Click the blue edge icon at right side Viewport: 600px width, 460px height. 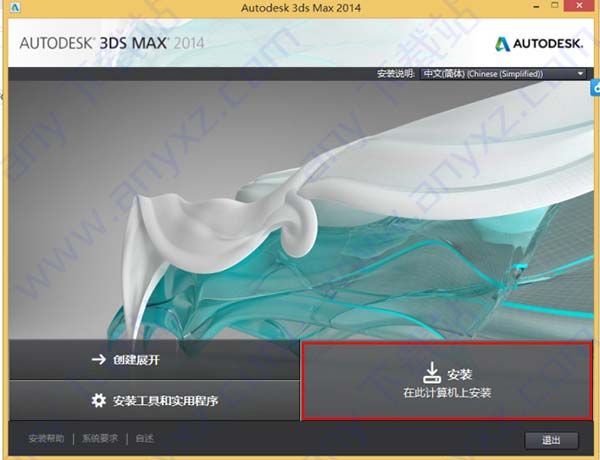click(595, 88)
